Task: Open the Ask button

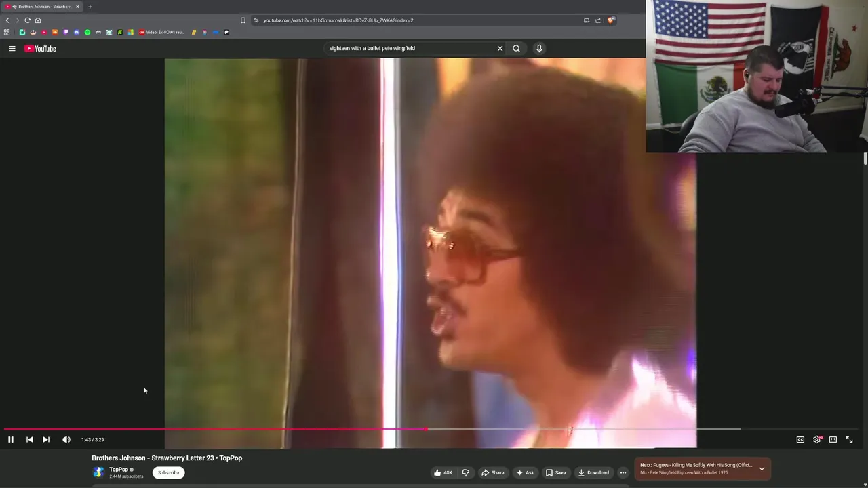Action: point(526,473)
